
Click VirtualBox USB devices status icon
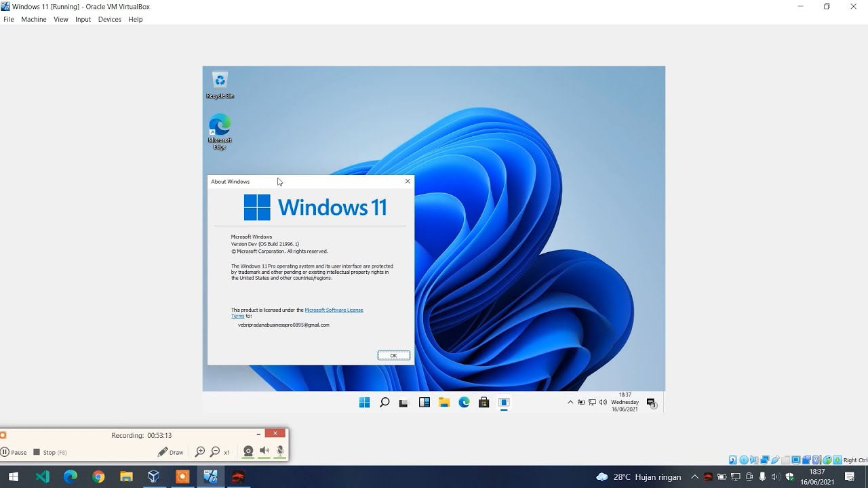tap(775, 460)
